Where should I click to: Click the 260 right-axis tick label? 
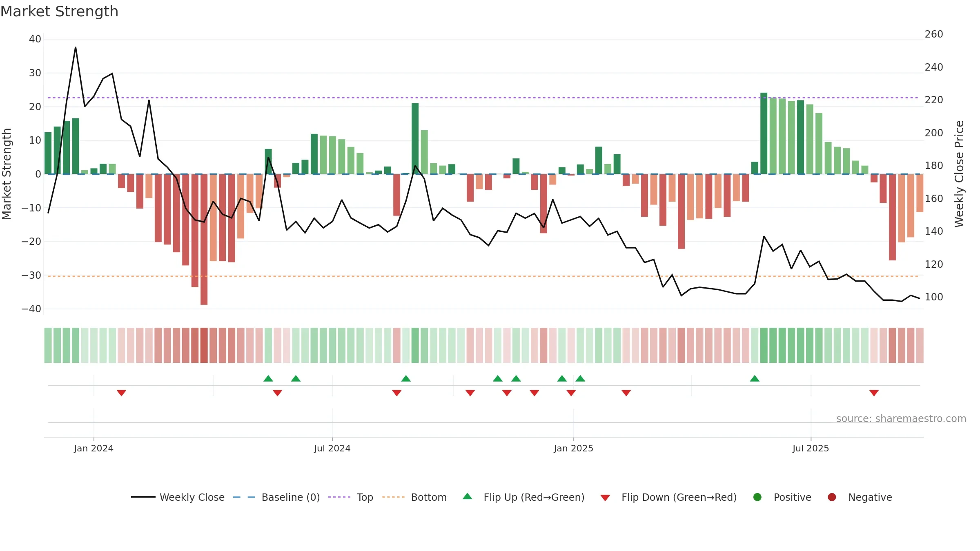click(x=934, y=34)
